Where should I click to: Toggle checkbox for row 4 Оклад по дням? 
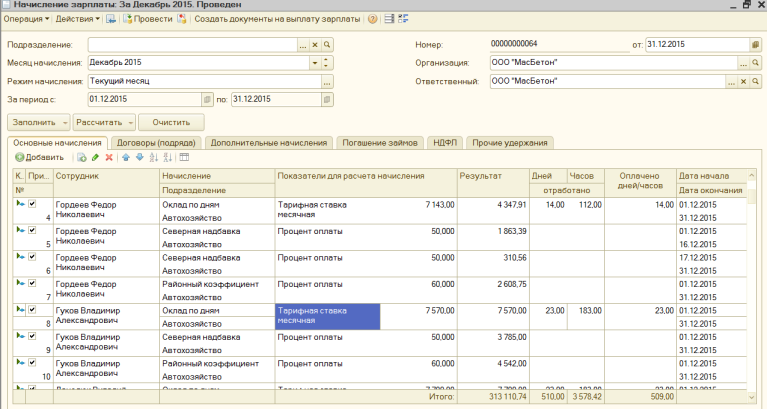click(x=32, y=204)
